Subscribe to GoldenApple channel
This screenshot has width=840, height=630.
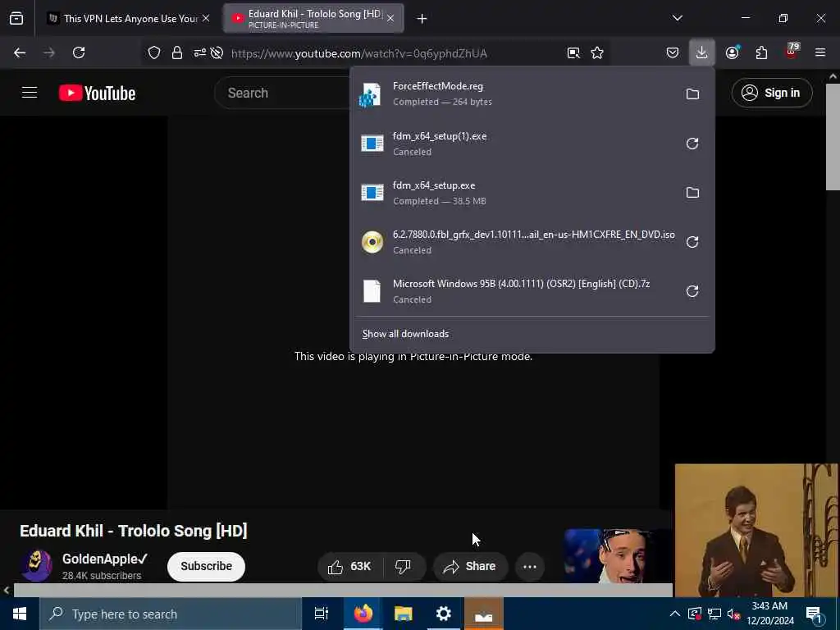pyautogui.click(x=206, y=566)
